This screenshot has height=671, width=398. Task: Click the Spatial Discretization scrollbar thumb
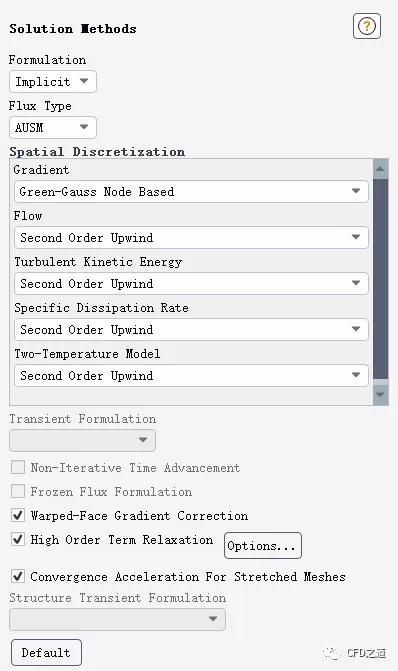[380, 279]
